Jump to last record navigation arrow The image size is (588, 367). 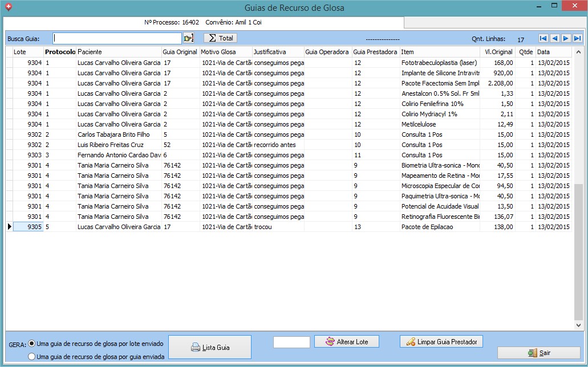point(577,38)
